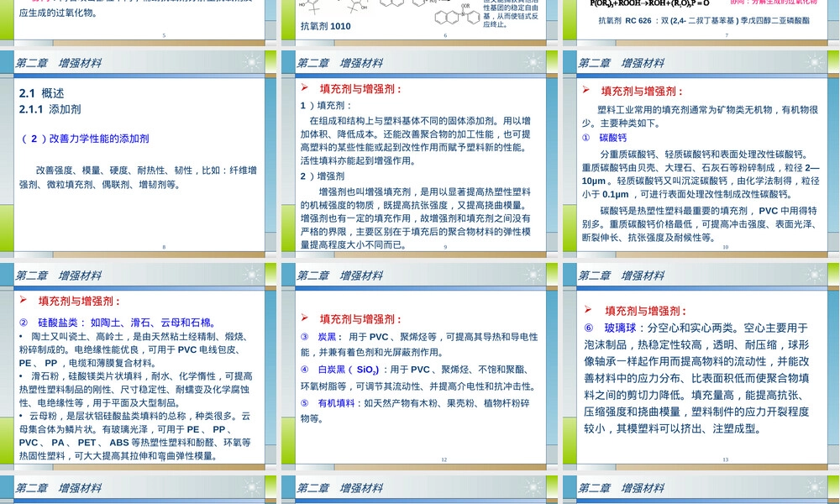Click the '陶土又叫瓷土' bullet paragraph

pos(133,349)
